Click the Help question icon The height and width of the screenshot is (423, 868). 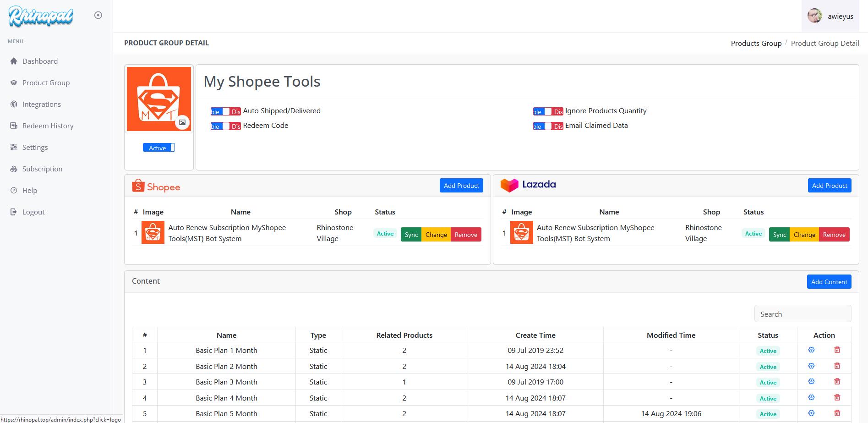(x=14, y=190)
